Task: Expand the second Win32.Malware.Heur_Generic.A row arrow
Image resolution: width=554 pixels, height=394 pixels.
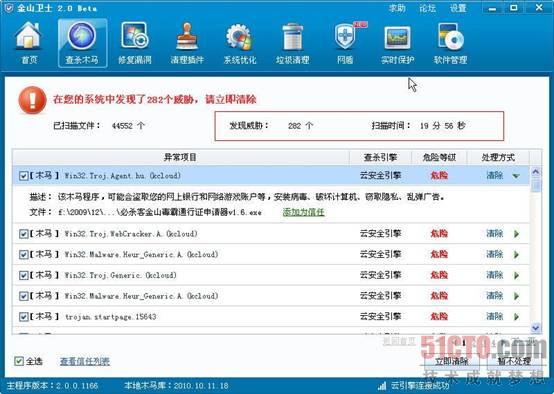Action: pos(517,296)
